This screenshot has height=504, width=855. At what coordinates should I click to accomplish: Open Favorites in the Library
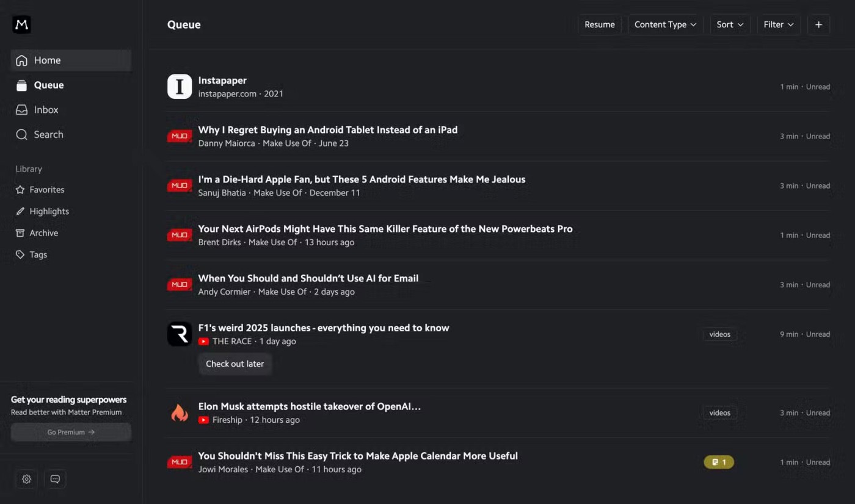click(46, 190)
